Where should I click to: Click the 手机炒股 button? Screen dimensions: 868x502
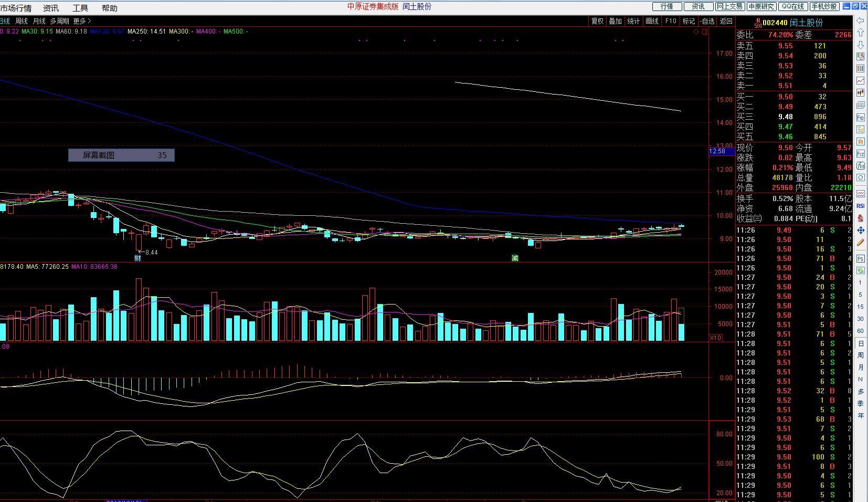point(824,6)
